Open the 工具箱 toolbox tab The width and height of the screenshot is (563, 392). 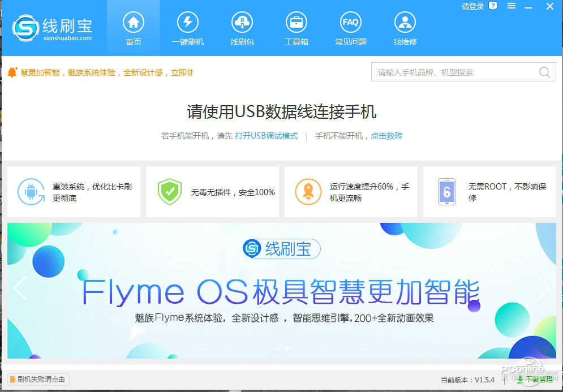[296, 28]
